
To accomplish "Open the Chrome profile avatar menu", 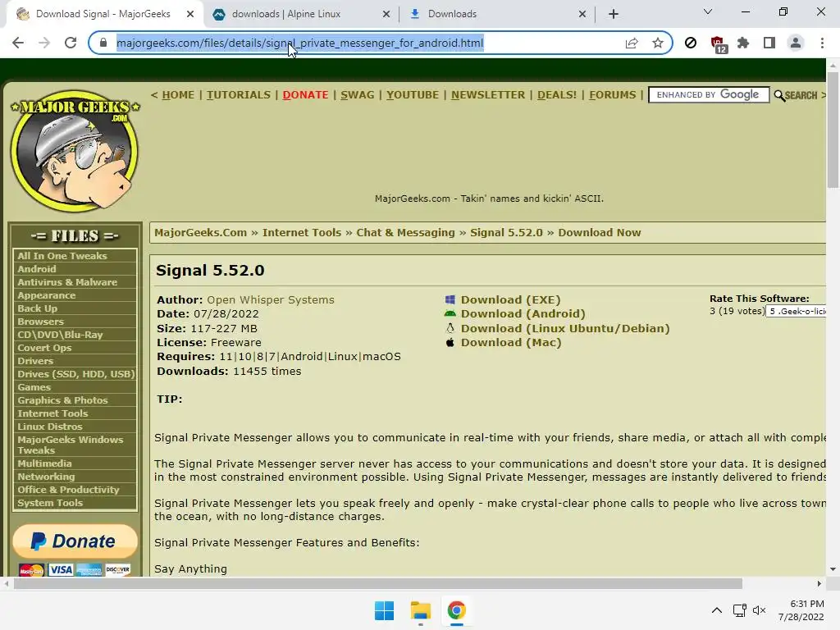I will 796,43.
